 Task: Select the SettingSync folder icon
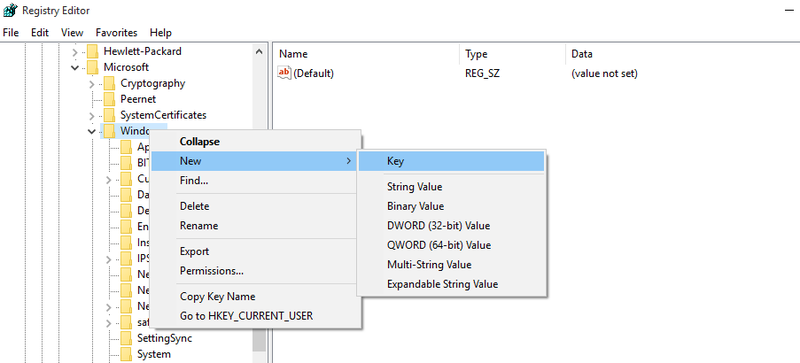pos(126,338)
